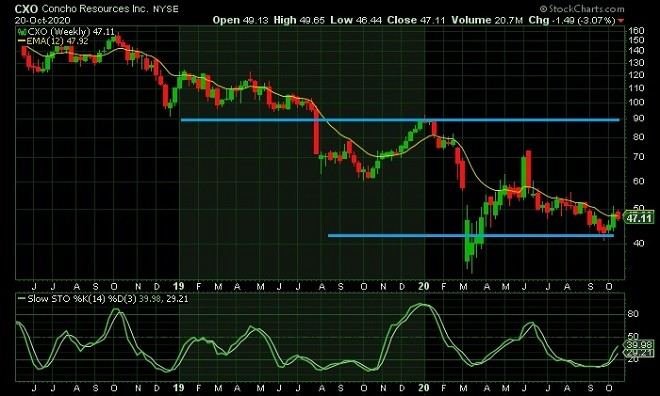Click the Chg -1.49 (-3.07%) value

[572, 20]
